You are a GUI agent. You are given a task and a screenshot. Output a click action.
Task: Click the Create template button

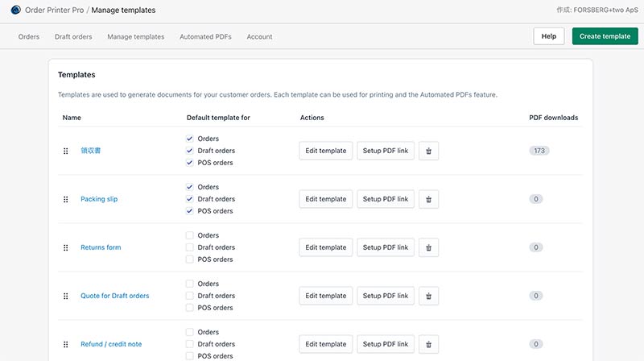pos(605,36)
